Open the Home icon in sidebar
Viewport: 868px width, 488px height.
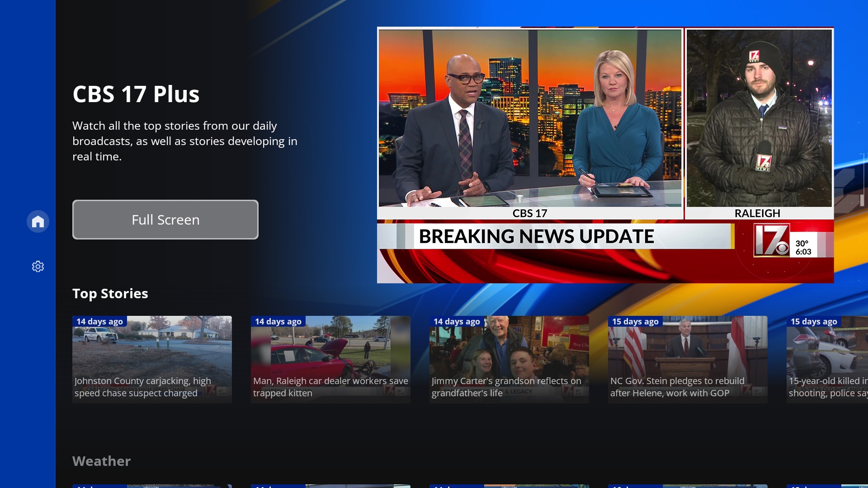(x=38, y=221)
